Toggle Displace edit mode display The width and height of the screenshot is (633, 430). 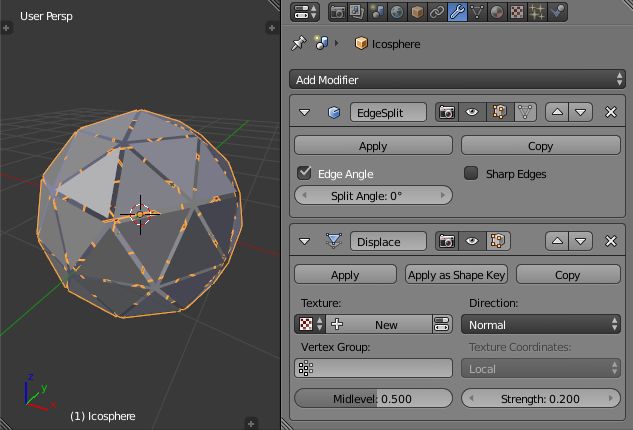[x=498, y=241]
